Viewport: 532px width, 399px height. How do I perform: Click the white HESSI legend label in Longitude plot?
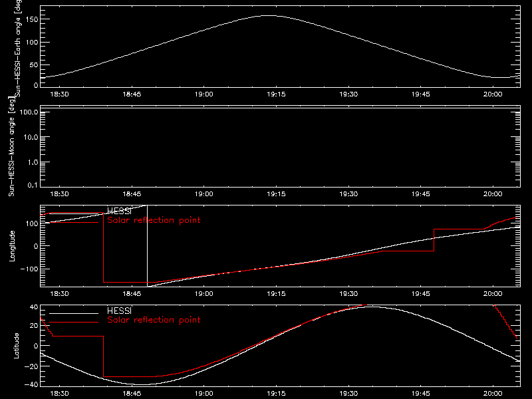tap(119, 211)
